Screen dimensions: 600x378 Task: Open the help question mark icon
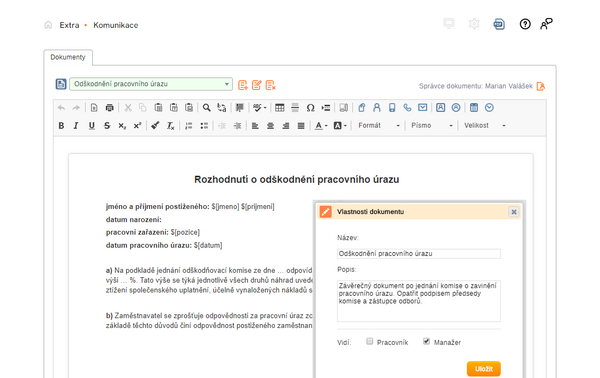click(525, 24)
